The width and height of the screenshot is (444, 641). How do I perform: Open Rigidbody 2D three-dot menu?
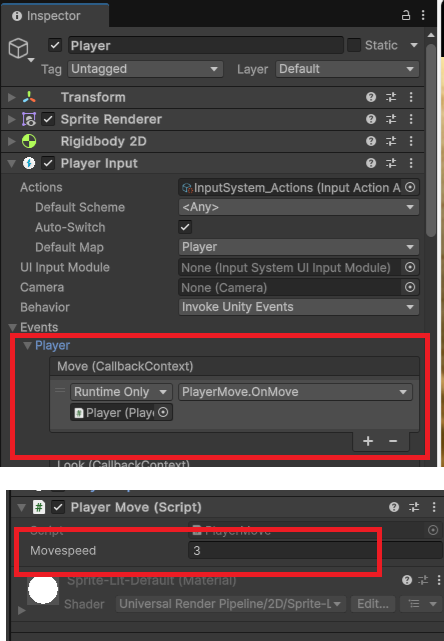411,141
